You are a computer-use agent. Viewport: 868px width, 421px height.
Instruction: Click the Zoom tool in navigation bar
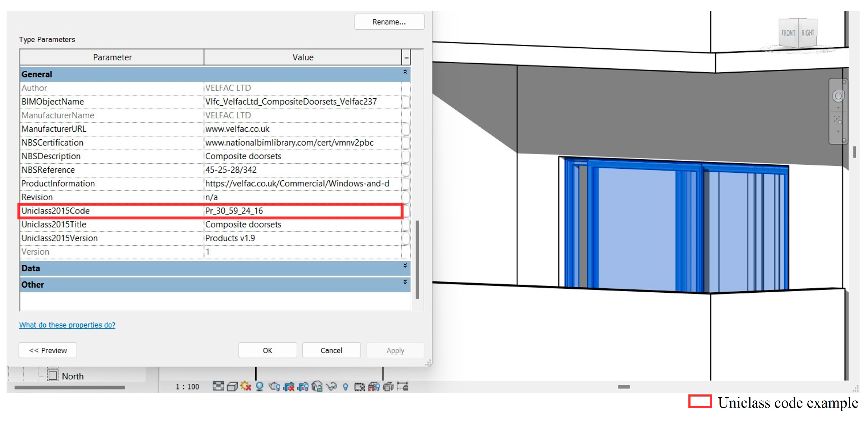tap(838, 120)
